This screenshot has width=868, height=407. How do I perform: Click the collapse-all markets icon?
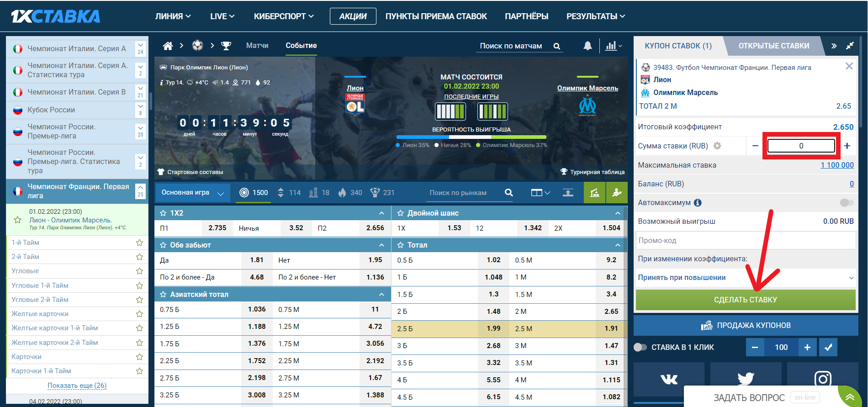(x=568, y=193)
